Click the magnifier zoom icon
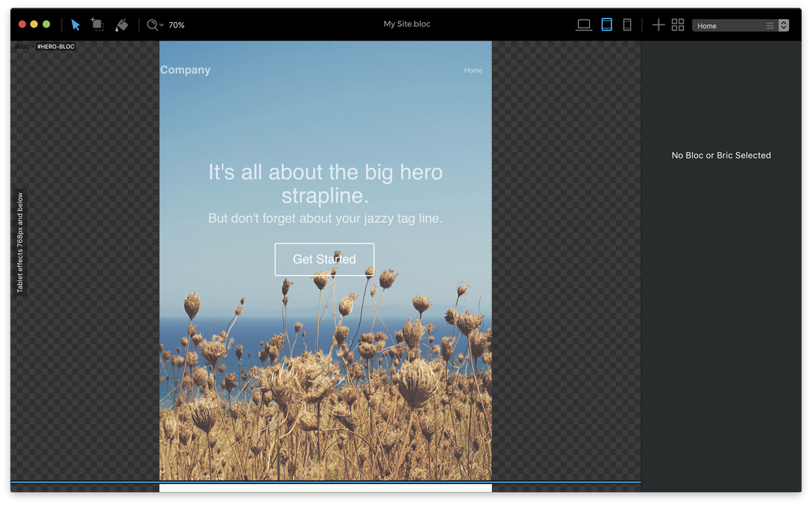Viewport: 812px width, 505px height. (152, 25)
